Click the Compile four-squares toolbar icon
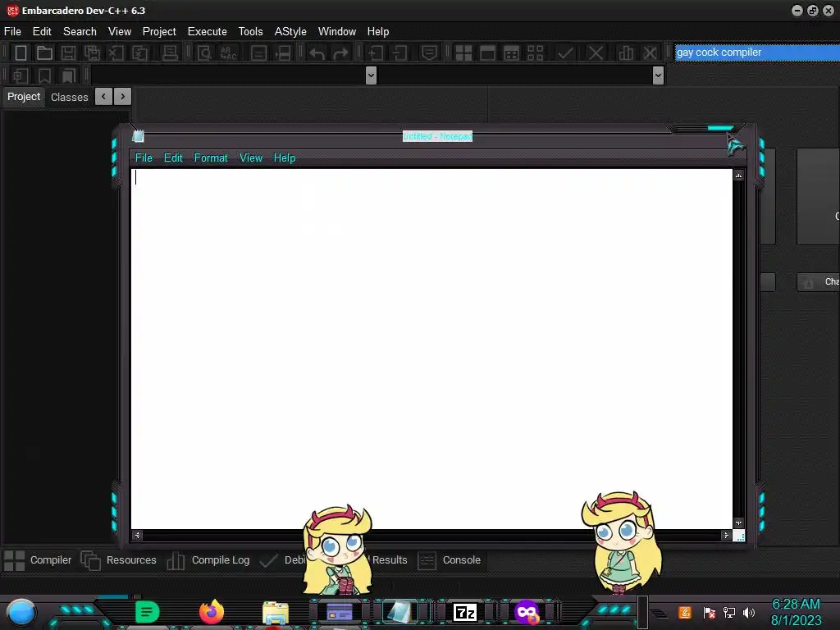 [463, 52]
